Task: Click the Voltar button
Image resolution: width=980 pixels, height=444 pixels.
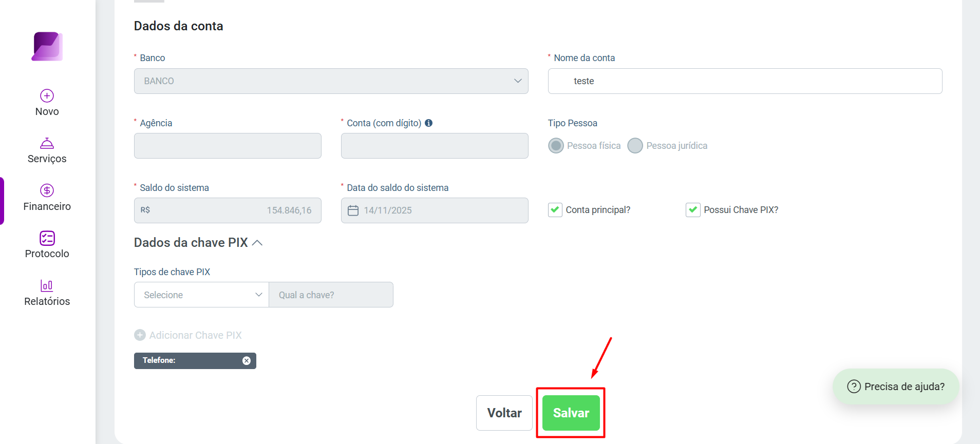Action: [x=504, y=413]
